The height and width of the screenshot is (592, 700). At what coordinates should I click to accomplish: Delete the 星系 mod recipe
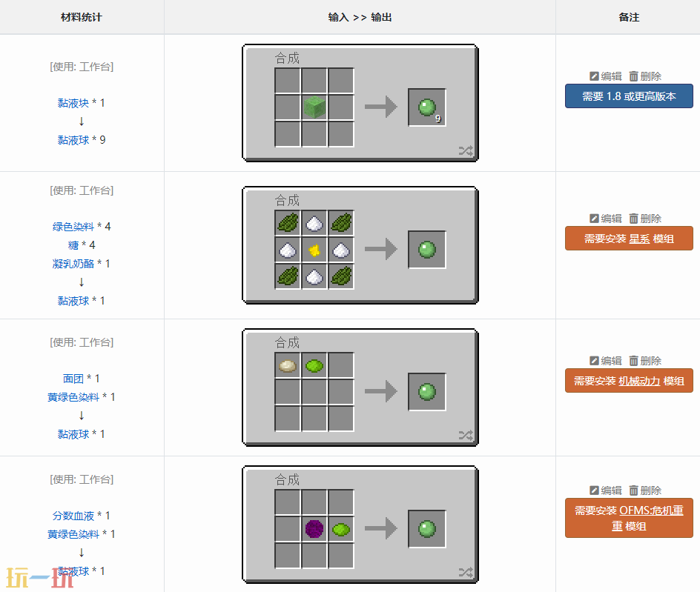click(645, 219)
